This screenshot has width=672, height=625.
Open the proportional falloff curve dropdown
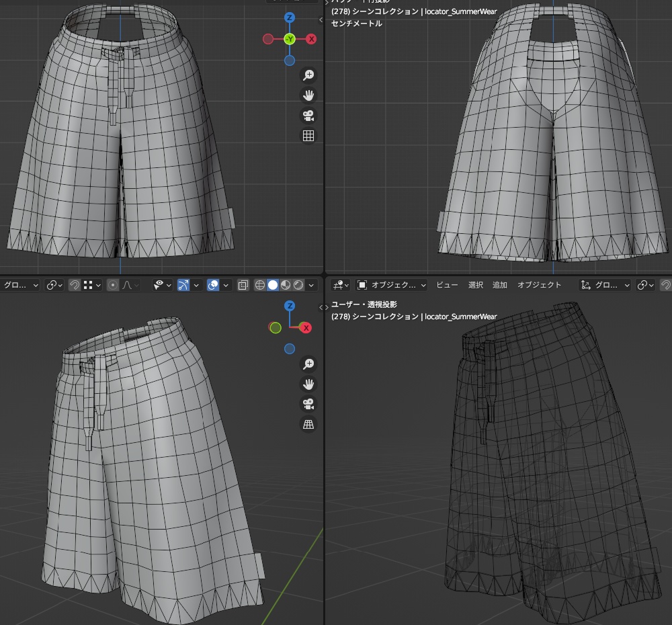130,285
